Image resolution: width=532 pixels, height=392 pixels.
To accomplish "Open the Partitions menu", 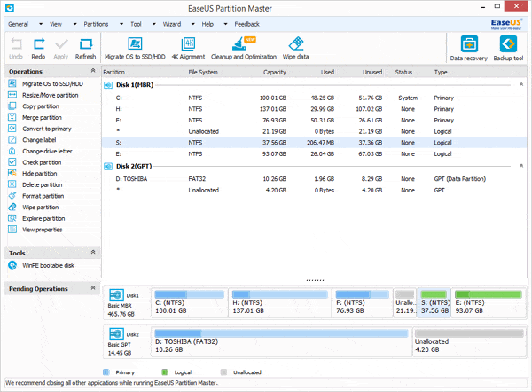I will 96,24.
